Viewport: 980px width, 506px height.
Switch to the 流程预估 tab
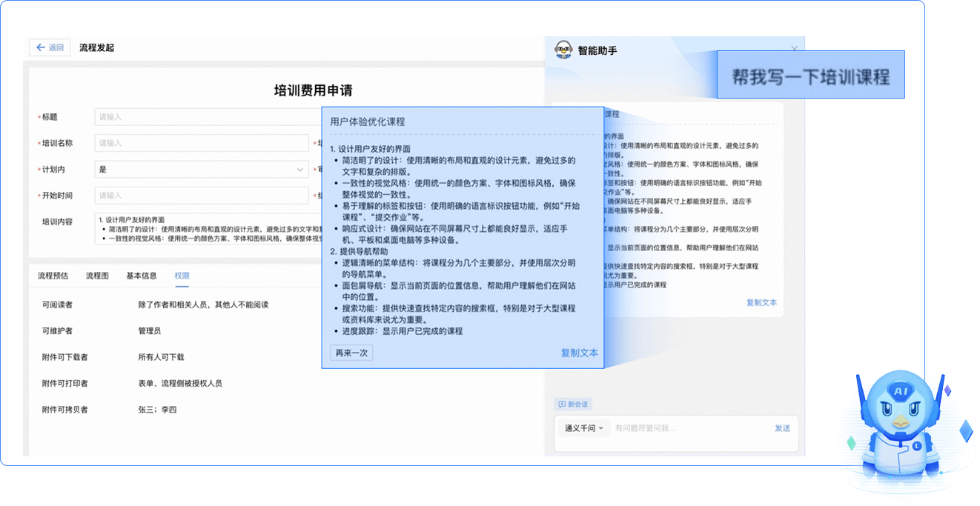pyautogui.click(x=53, y=276)
